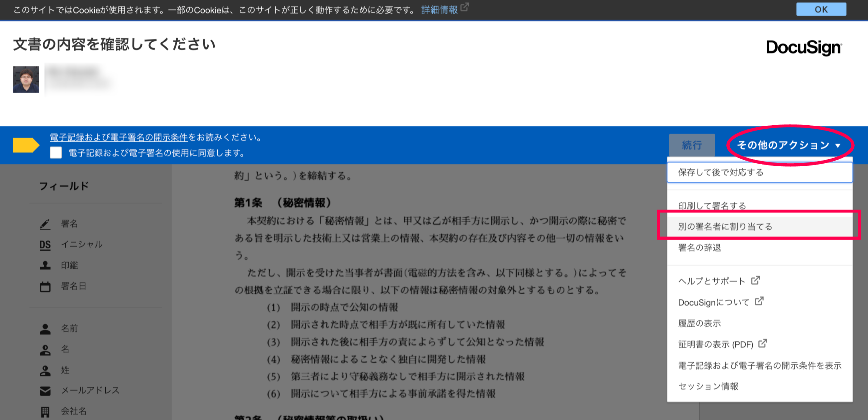Click the signer profile photo thumbnail
868x420 pixels.
tap(26, 79)
